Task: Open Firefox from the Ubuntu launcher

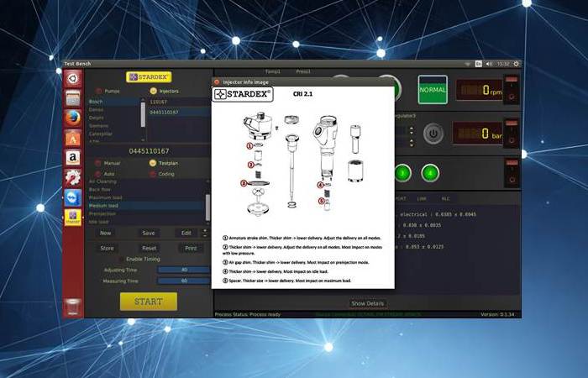Action: [x=72, y=117]
